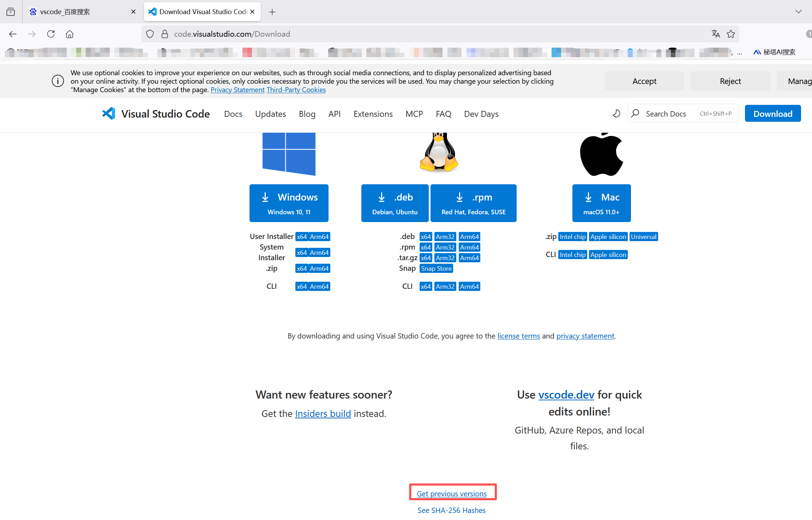Open the tab list chevron dropdown

point(799,11)
